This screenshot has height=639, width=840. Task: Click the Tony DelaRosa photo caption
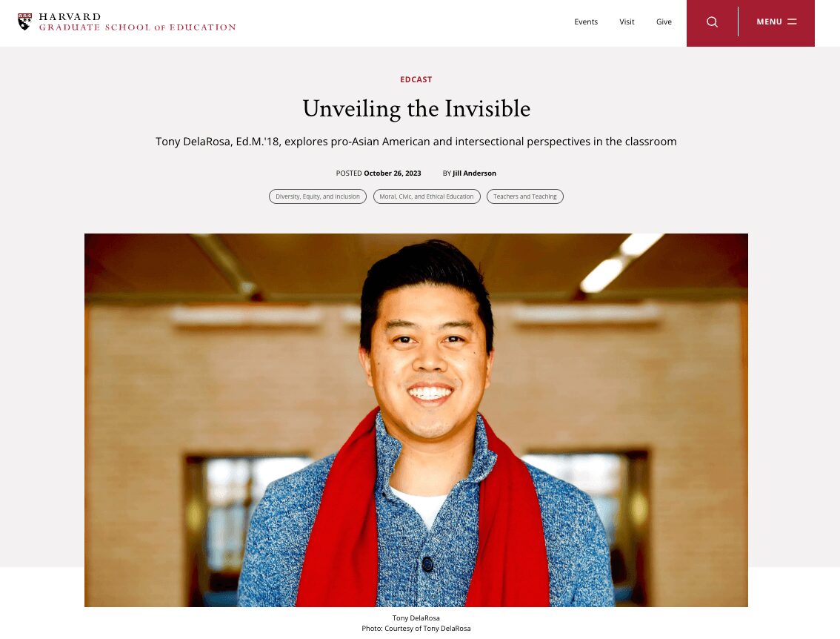416,618
